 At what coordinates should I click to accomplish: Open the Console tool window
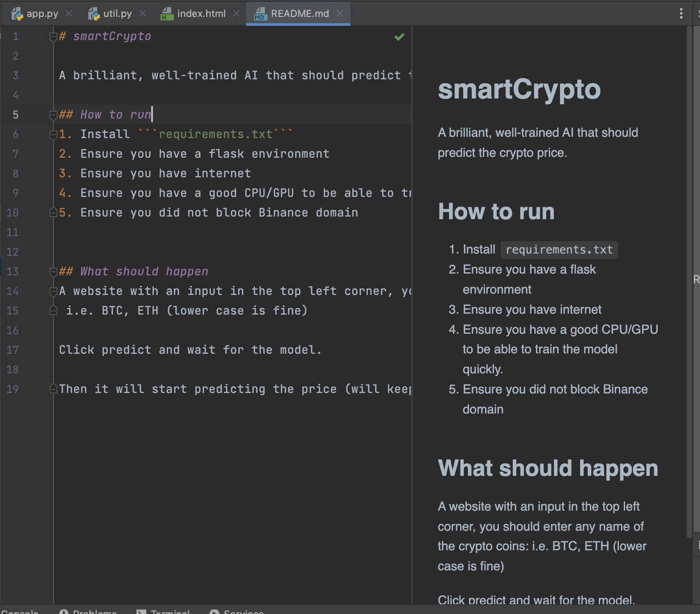pos(20,611)
